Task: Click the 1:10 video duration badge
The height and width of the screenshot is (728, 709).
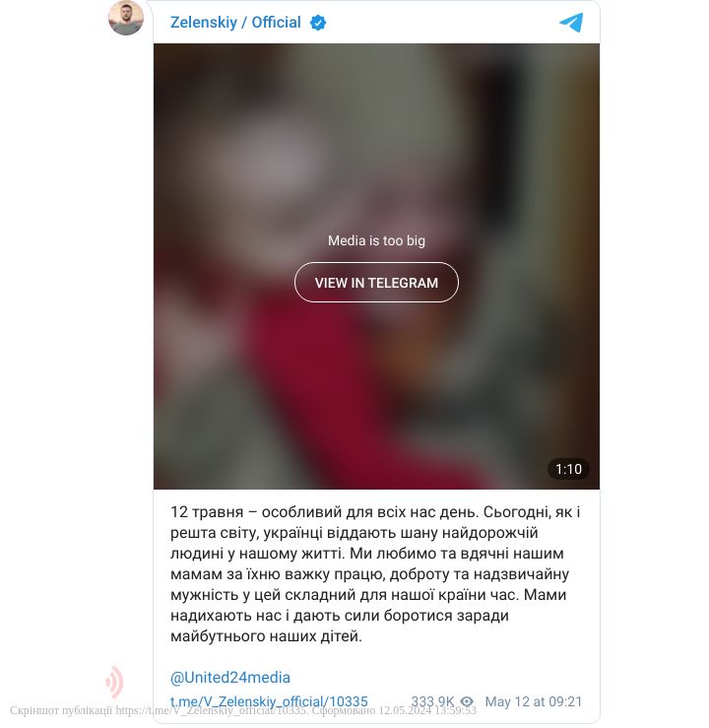Action: coord(568,469)
